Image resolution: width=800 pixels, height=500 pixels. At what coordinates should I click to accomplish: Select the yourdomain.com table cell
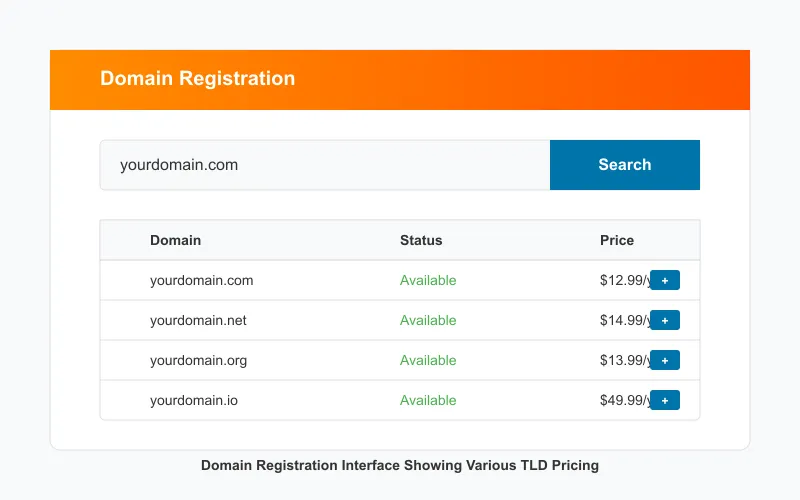tap(202, 281)
